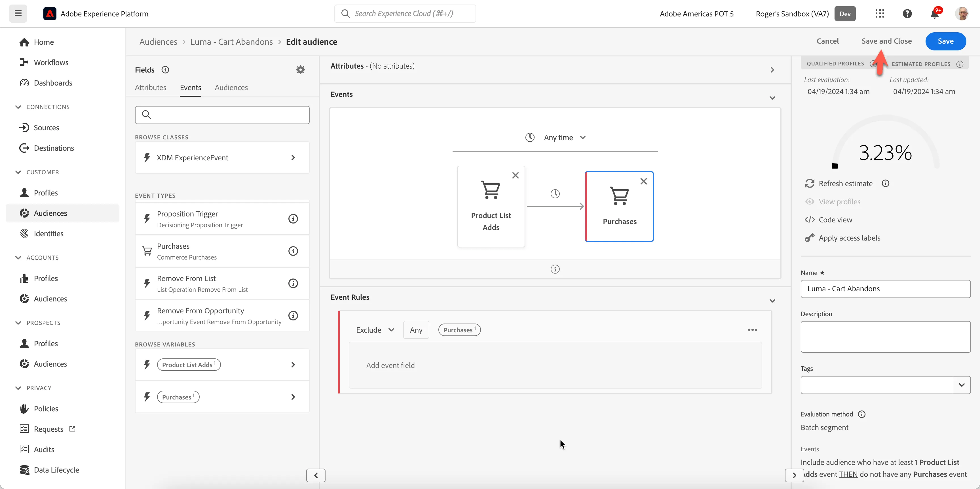Click the Refresh estimate icon

(809, 184)
